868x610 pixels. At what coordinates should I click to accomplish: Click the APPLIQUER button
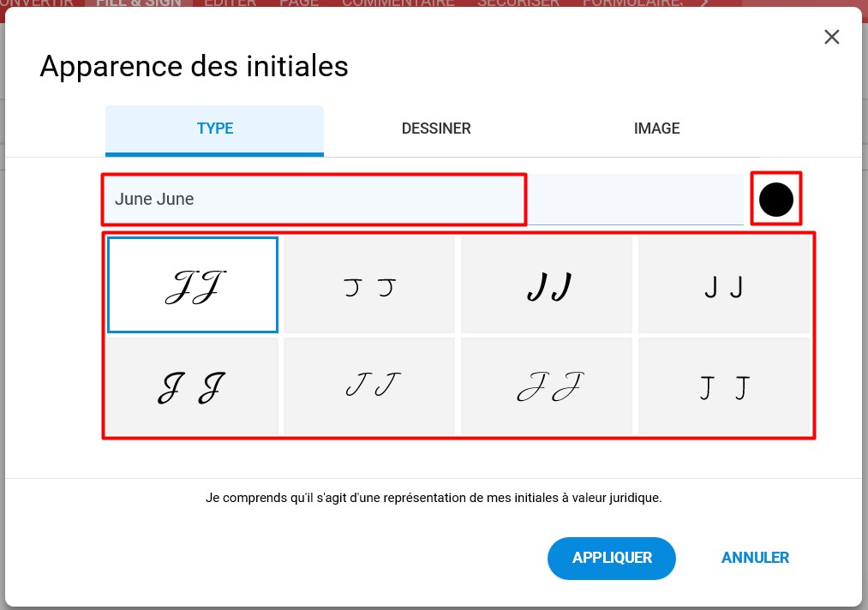pyautogui.click(x=612, y=558)
